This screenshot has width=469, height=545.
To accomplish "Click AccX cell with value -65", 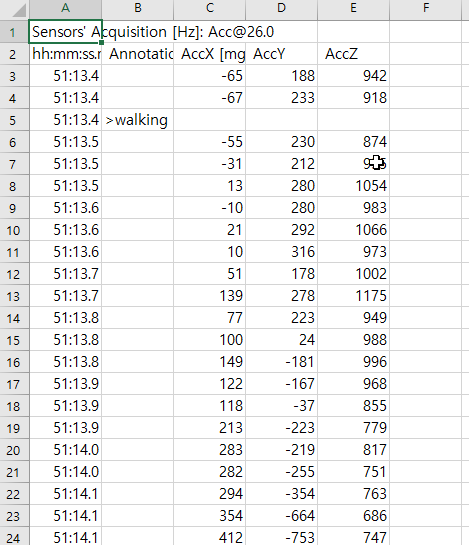I will pyautogui.click(x=209, y=76).
